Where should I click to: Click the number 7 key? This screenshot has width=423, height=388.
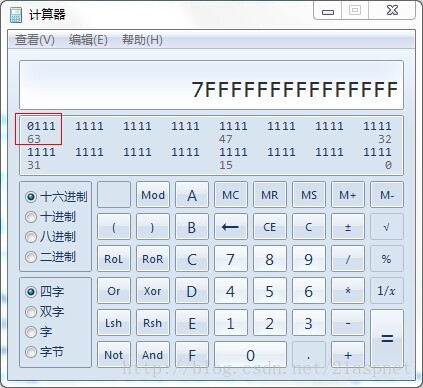(231, 259)
